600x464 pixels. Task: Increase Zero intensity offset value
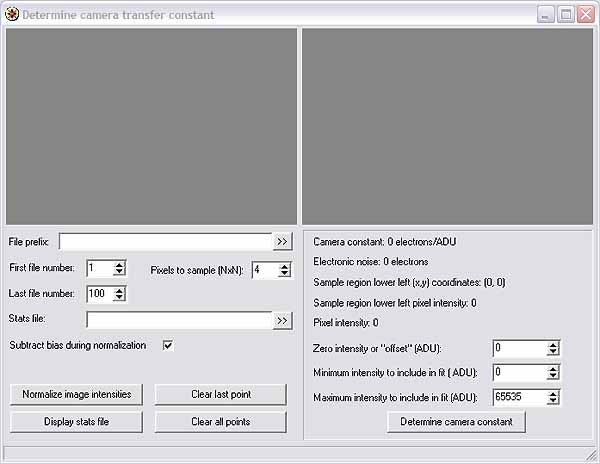pos(553,345)
